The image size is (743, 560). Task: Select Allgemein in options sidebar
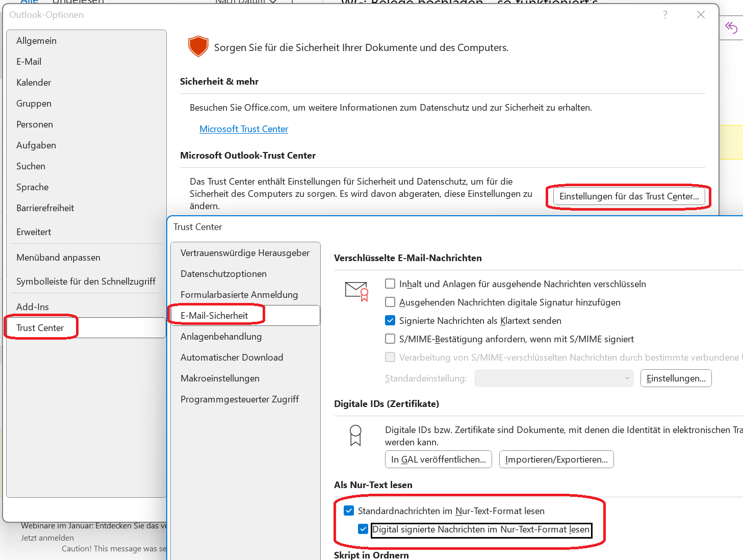point(86,41)
